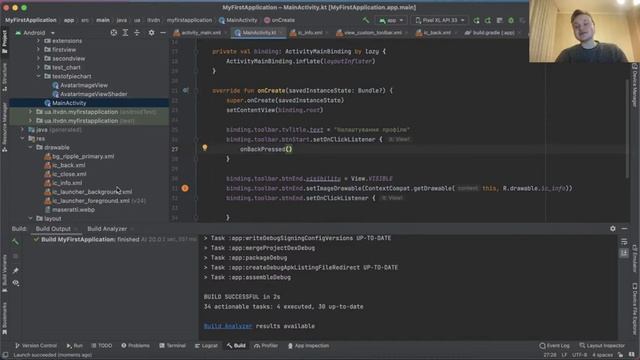Screen dimensions: 640x360
Task: Open the Terminal tool window button
Action: click(172, 346)
